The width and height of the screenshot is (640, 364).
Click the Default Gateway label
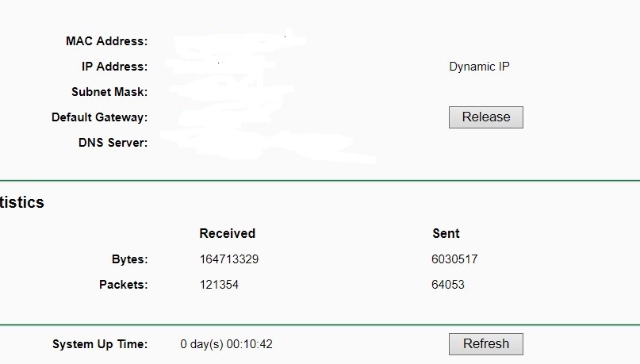[99, 117]
